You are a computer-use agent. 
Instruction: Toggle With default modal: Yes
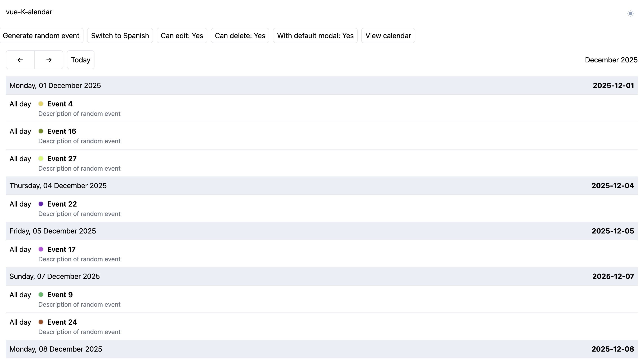[315, 35]
